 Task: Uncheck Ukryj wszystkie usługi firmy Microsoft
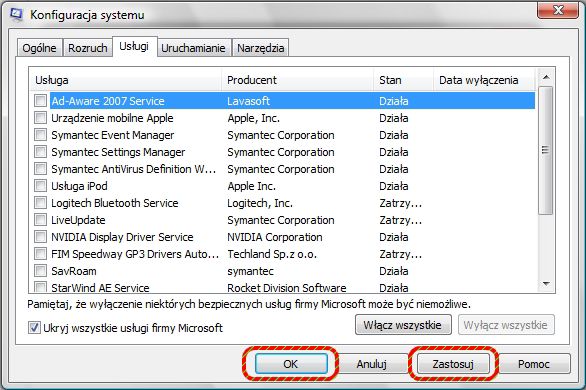tap(34, 328)
